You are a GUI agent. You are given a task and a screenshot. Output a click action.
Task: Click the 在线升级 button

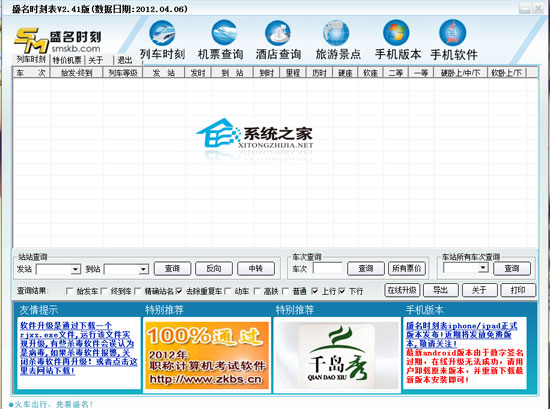(402, 290)
